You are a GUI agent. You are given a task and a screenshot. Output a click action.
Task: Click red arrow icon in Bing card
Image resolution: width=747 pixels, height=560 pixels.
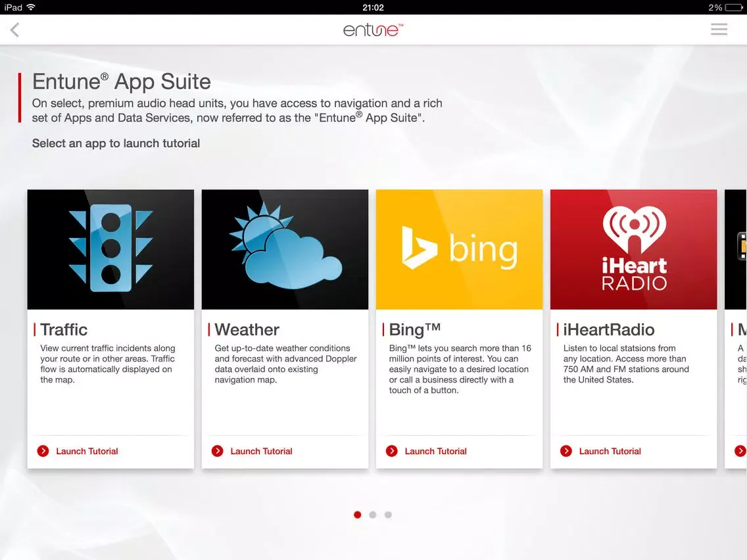tap(392, 451)
